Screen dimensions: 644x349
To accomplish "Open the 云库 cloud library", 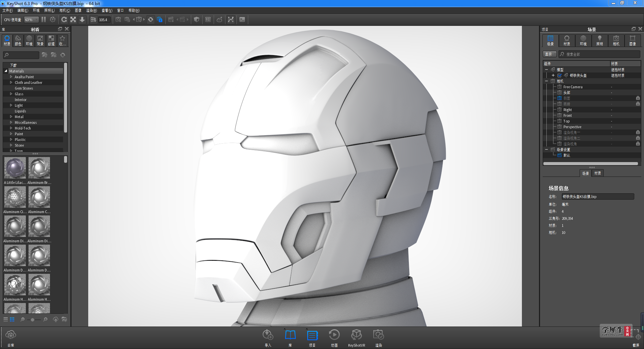I will (x=11, y=338).
